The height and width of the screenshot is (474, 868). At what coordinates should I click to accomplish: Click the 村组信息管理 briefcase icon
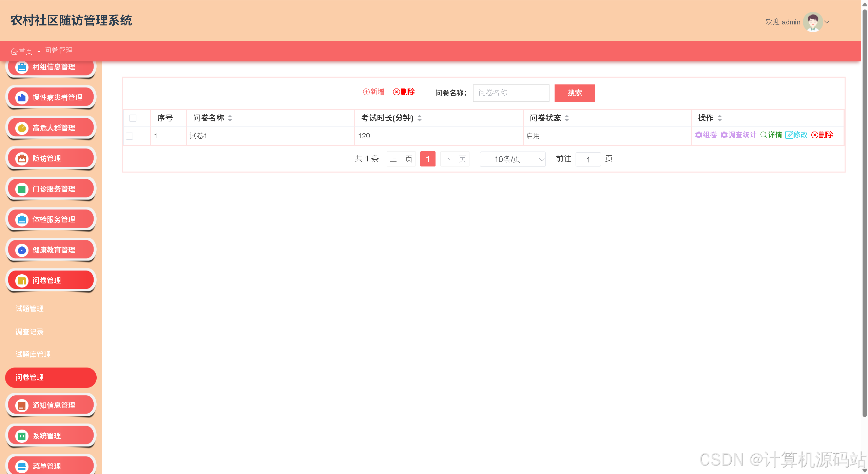click(22, 67)
